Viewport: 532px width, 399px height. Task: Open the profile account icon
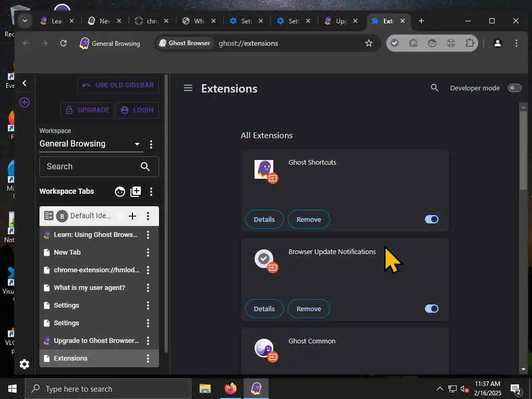point(498,43)
